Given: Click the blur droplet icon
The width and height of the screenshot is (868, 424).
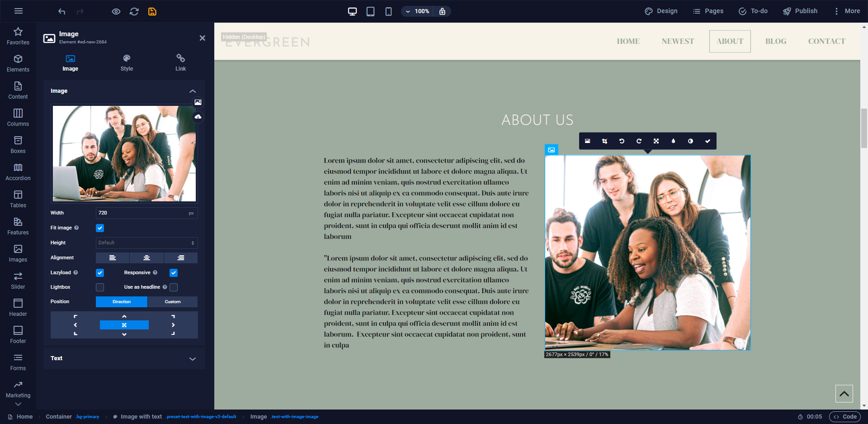Looking at the screenshot, I should tap(673, 141).
